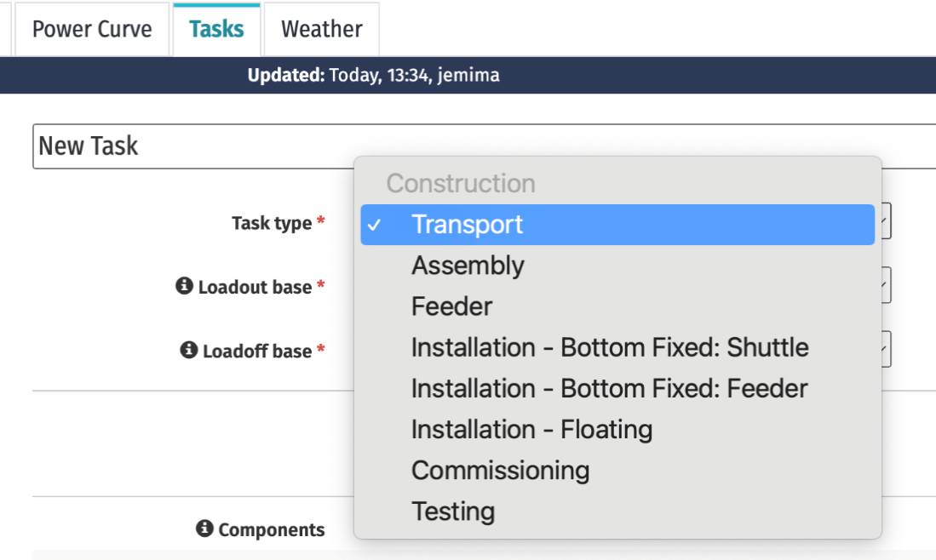
Task: Choose Commissioning task type
Action: pos(617,471)
